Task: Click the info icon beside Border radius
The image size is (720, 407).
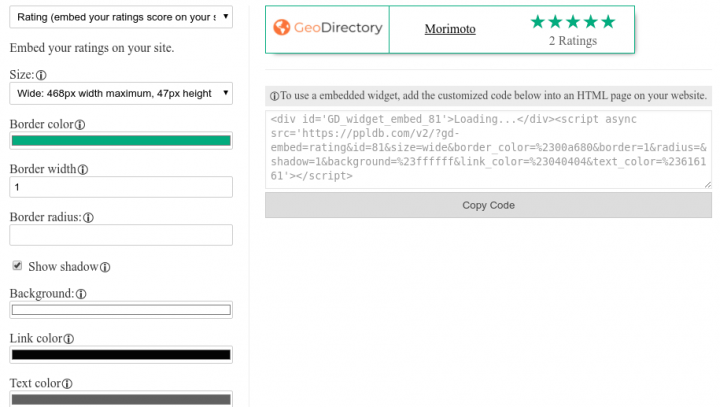Action: pyautogui.click(x=88, y=217)
